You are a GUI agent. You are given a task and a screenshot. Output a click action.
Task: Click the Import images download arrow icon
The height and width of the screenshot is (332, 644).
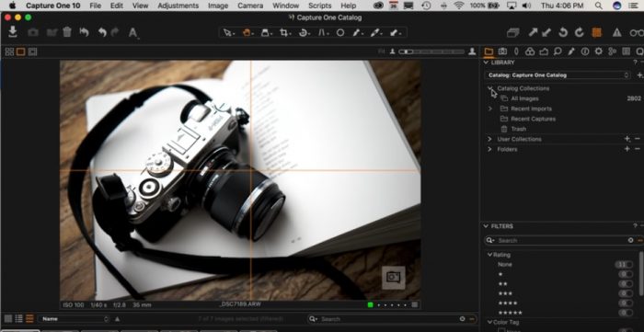[13, 32]
